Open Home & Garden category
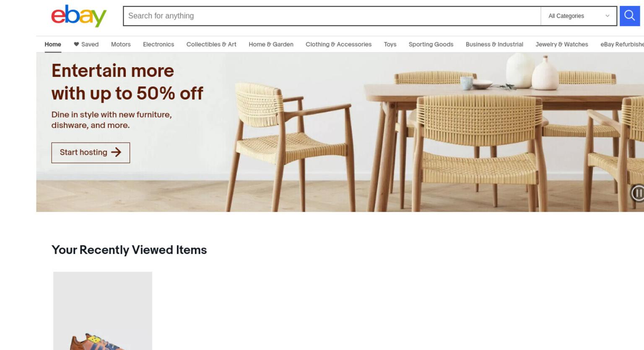The image size is (644, 350). 271,44
